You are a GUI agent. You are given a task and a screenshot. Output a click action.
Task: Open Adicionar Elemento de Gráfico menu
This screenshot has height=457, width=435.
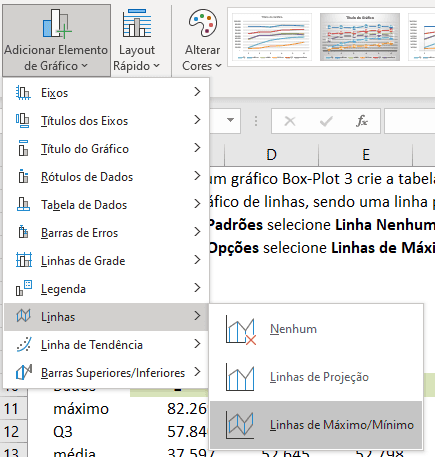[56, 40]
